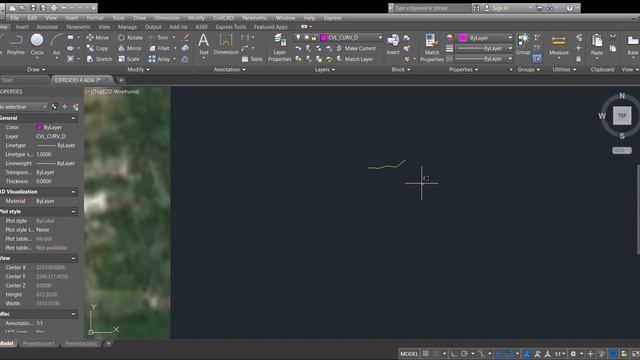Collapse the General properties section
Viewport: 640px width, 360px height.
point(73,118)
